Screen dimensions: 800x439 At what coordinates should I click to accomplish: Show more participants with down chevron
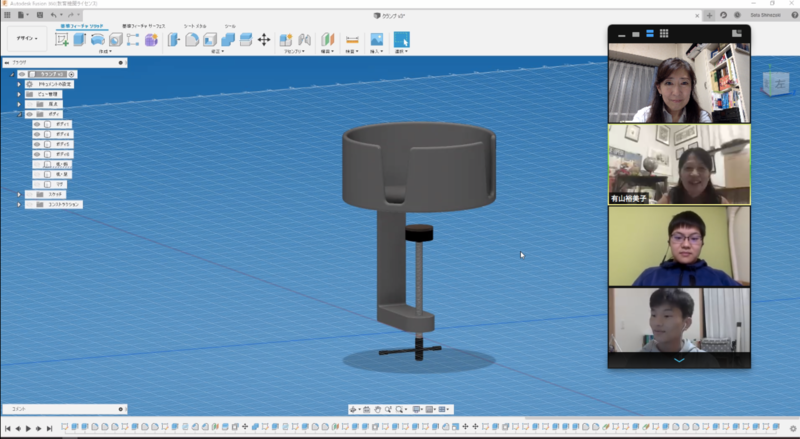(x=679, y=360)
